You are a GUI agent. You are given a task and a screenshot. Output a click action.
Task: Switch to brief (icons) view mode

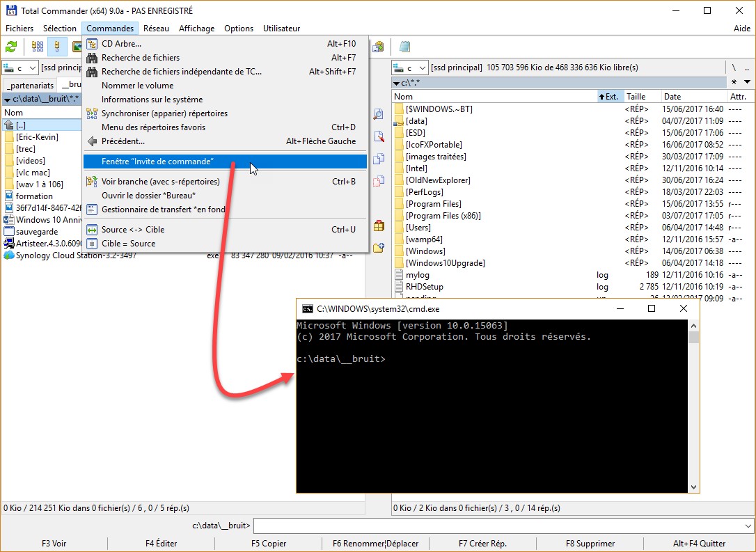pos(38,47)
